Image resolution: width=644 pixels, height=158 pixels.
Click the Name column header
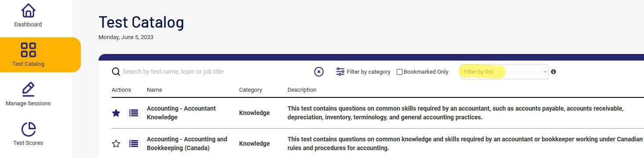click(x=154, y=90)
